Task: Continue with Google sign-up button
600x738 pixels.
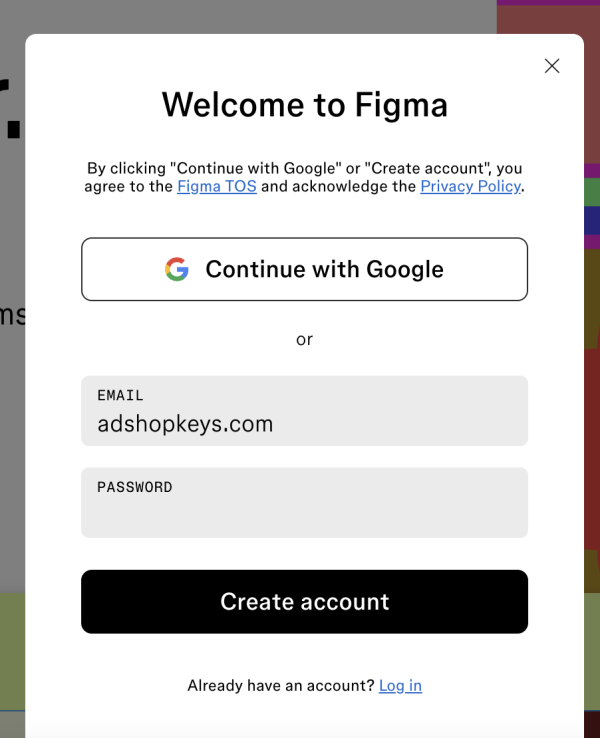Action: tap(304, 269)
